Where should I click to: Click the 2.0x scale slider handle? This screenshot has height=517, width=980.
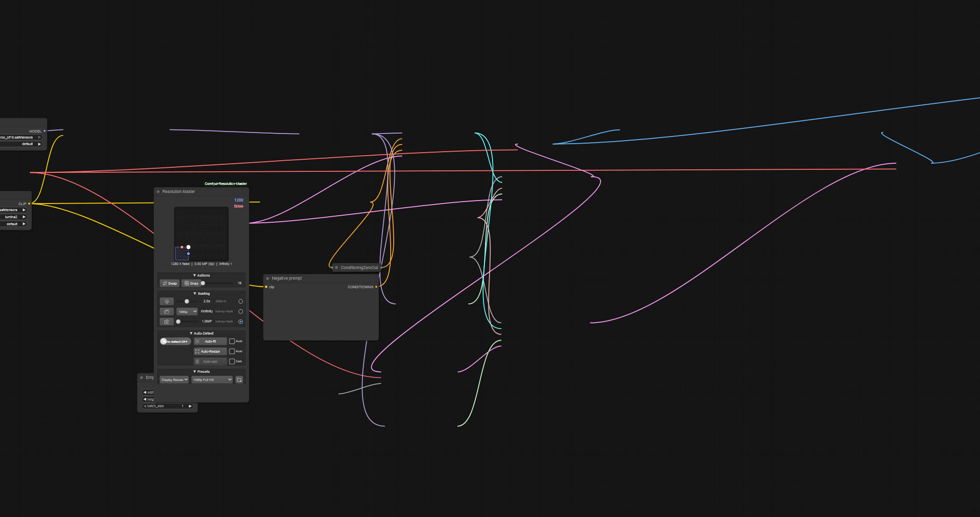[x=187, y=301]
